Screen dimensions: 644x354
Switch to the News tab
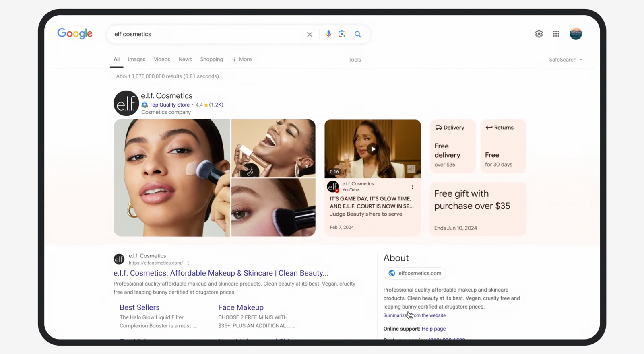coord(185,60)
